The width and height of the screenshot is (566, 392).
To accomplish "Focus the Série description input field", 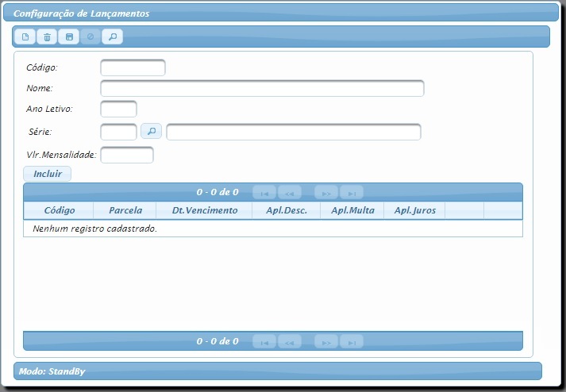I will (x=294, y=132).
